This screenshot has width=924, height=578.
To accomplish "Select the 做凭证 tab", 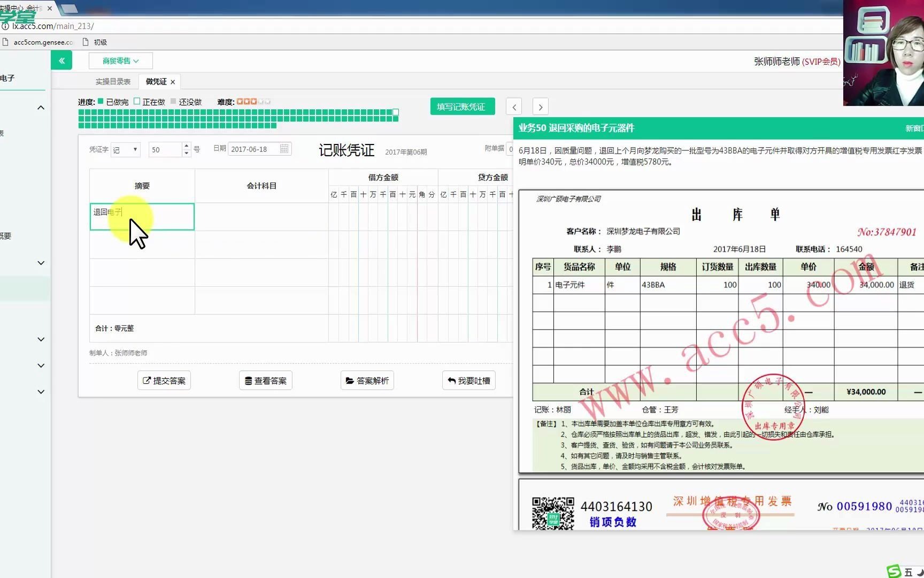I will [156, 81].
